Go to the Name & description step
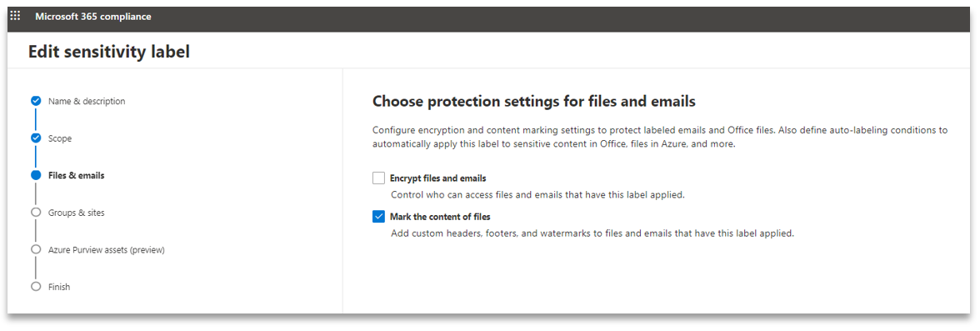Screen dimensions: 980x331 coord(87,101)
